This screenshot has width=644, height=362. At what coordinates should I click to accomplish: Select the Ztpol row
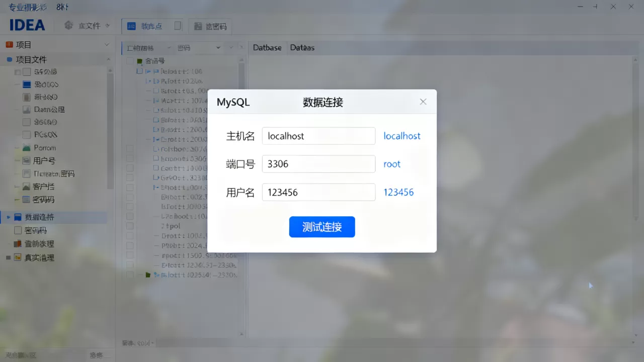coord(170,226)
